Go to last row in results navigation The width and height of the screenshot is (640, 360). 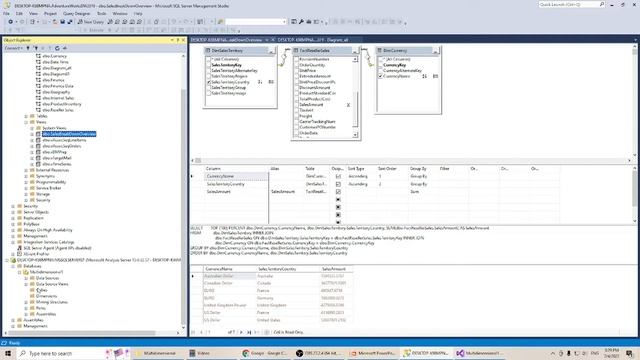tap(249, 332)
